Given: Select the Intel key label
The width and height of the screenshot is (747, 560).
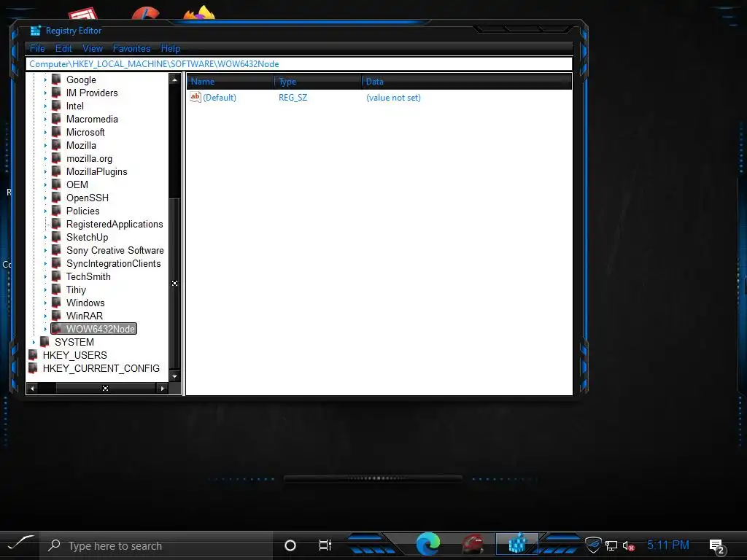Looking at the screenshot, I should pos(75,106).
